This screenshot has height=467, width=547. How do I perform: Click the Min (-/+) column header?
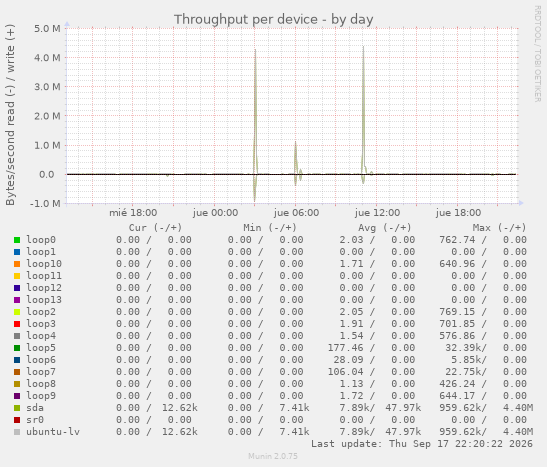point(270,228)
